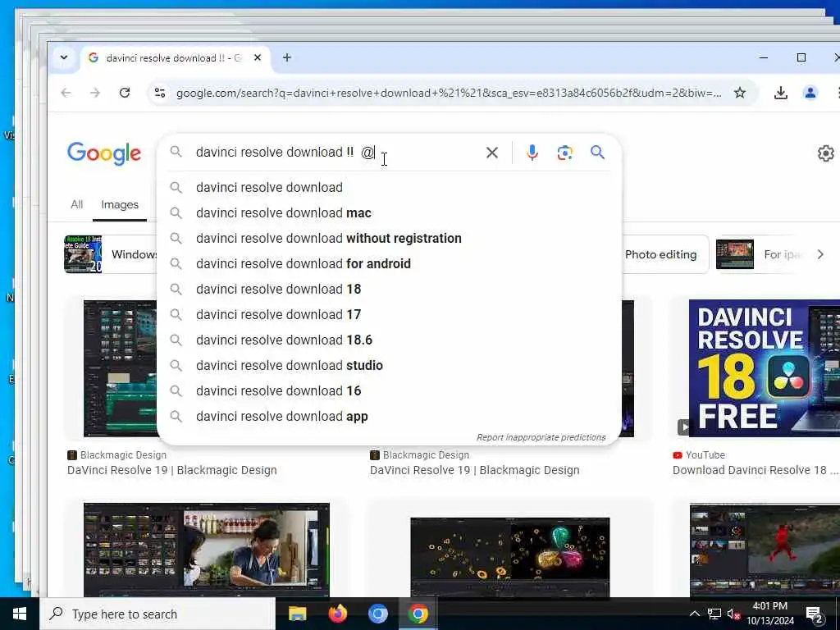
Task: Go to Google homepage via logo
Action: pyautogui.click(x=104, y=153)
